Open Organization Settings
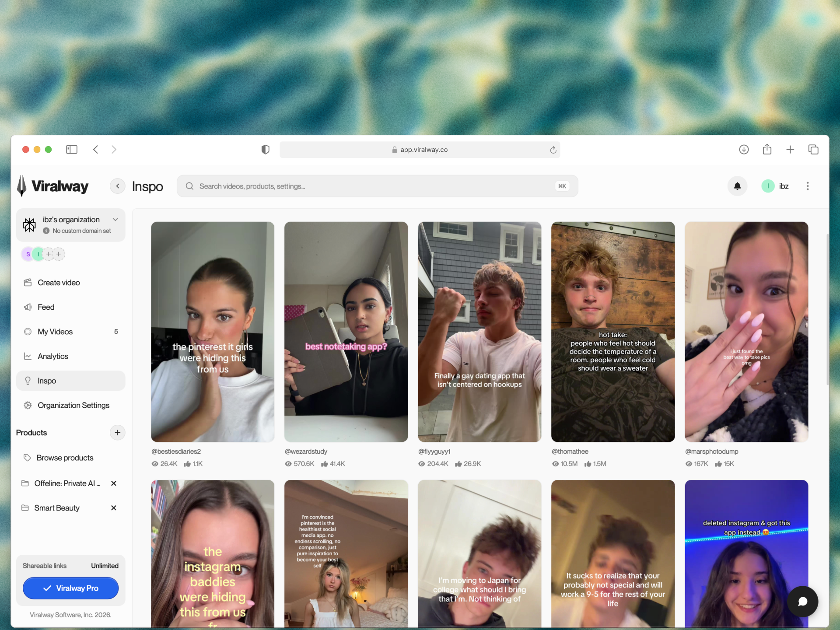Screen dimensions: 840x630 70,405
